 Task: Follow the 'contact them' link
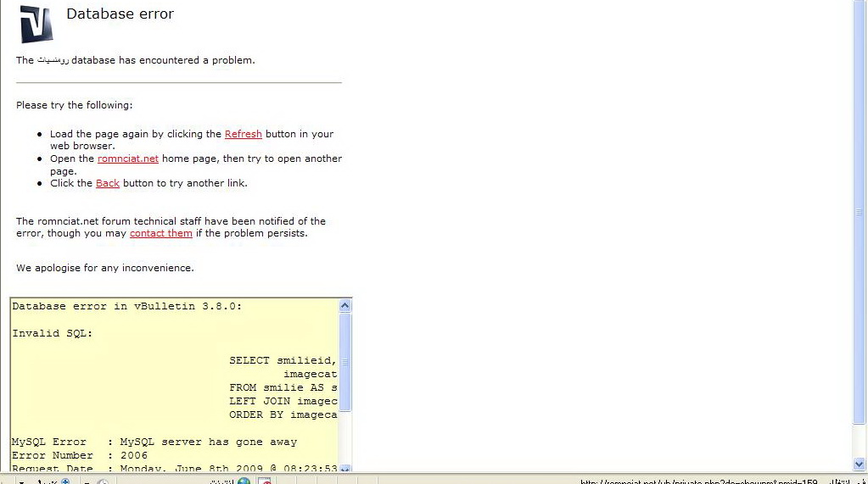click(161, 233)
